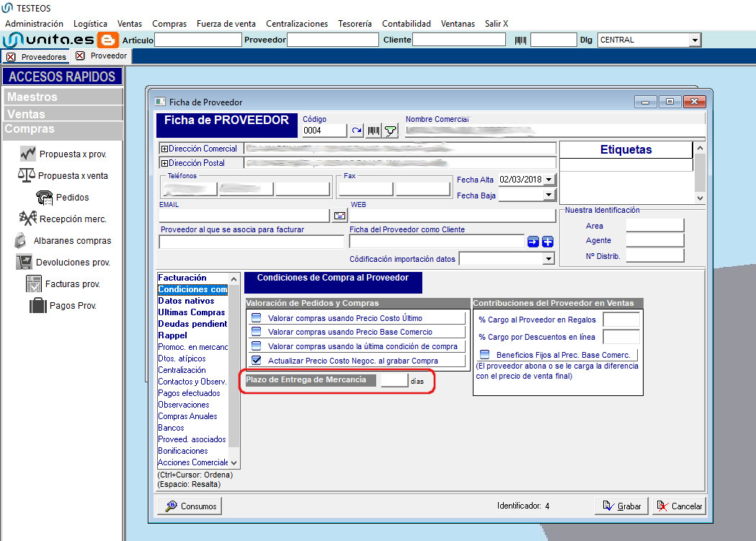Viewport: 756px width, 541px height.
Task: Click the Consumos button
Action: coord(190,506)
